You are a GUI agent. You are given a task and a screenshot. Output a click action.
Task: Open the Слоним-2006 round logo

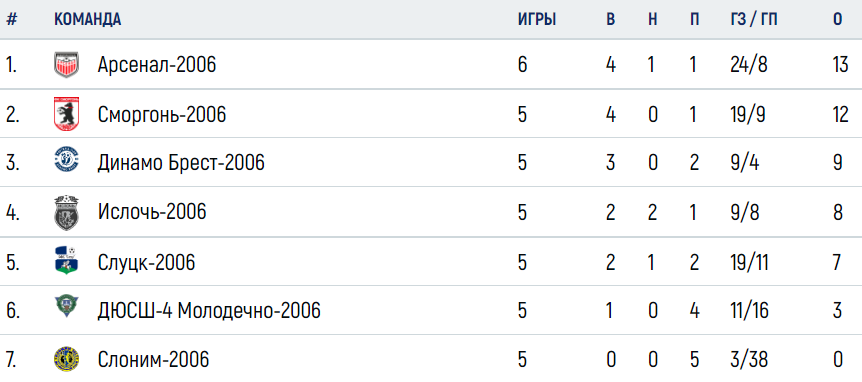point(67,359)
